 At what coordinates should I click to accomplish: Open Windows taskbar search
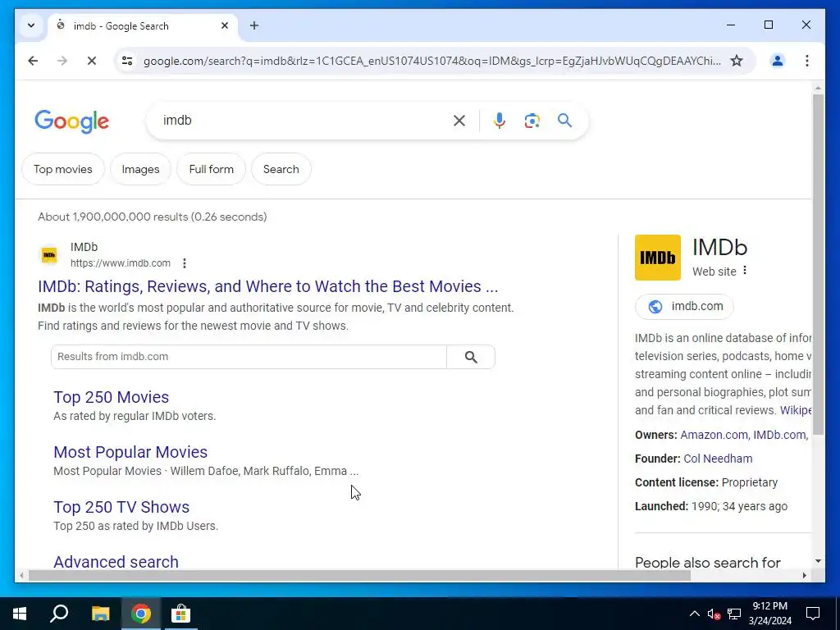coord(59,614)
